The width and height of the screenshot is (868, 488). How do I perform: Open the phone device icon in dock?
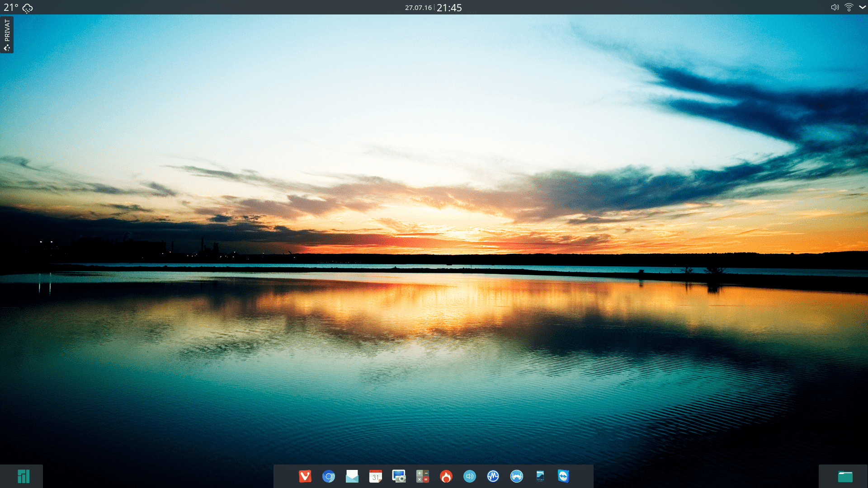(x=540, y=476)
